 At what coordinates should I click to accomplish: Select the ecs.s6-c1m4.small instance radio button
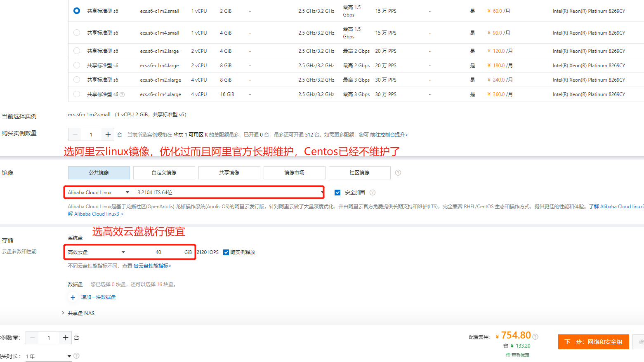[77, 33]
